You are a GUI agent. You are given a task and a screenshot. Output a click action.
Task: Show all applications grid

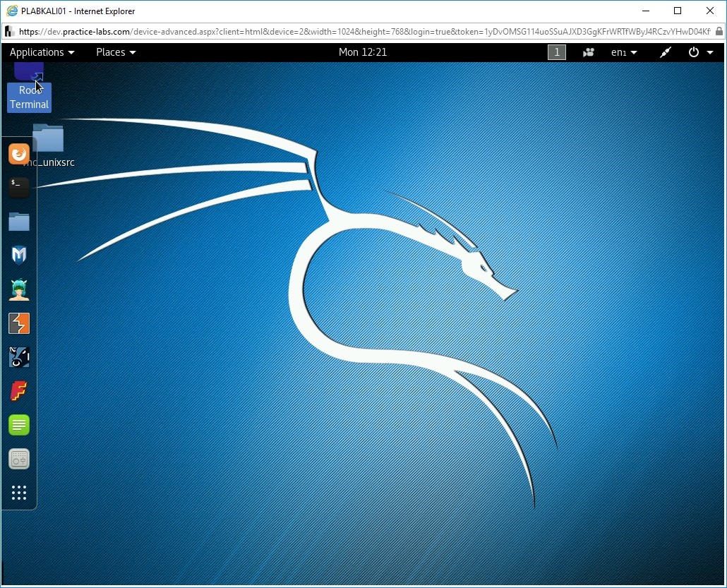(x=19, y=493)
